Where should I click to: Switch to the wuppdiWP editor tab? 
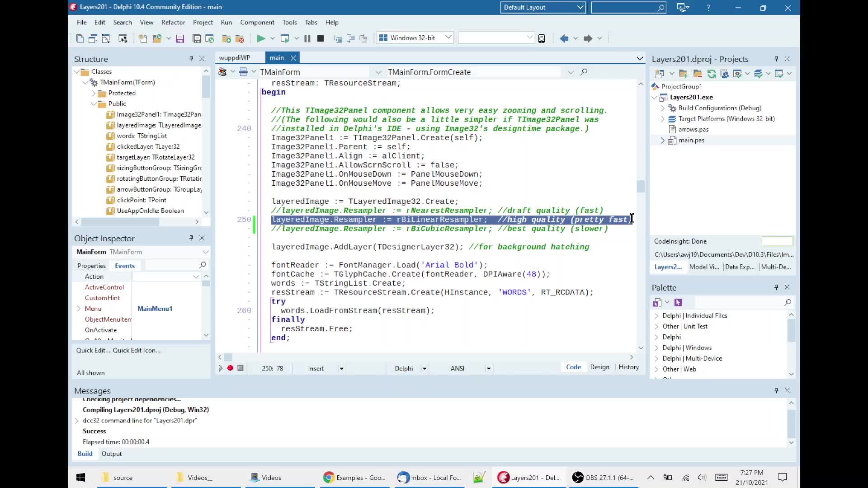click(x=235, y=58)
